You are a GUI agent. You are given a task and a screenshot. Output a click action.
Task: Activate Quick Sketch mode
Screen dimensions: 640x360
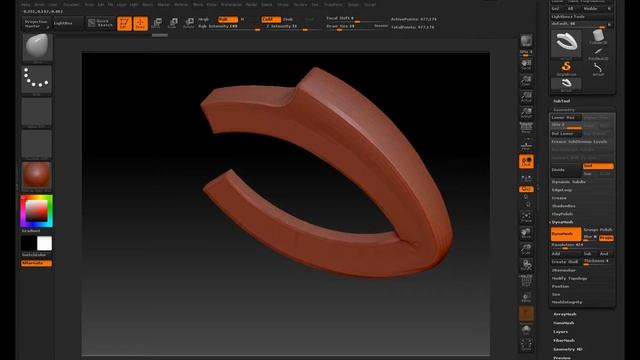(x=100, y=23)
